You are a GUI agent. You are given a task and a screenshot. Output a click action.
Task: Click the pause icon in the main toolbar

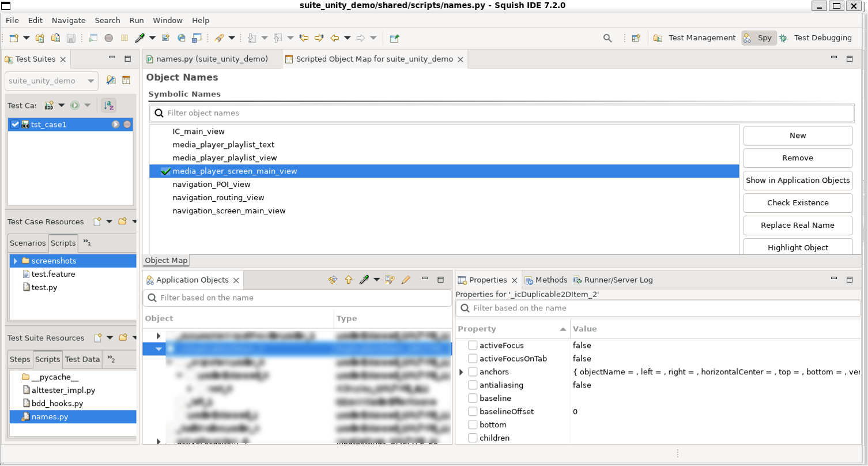[124, 38]
